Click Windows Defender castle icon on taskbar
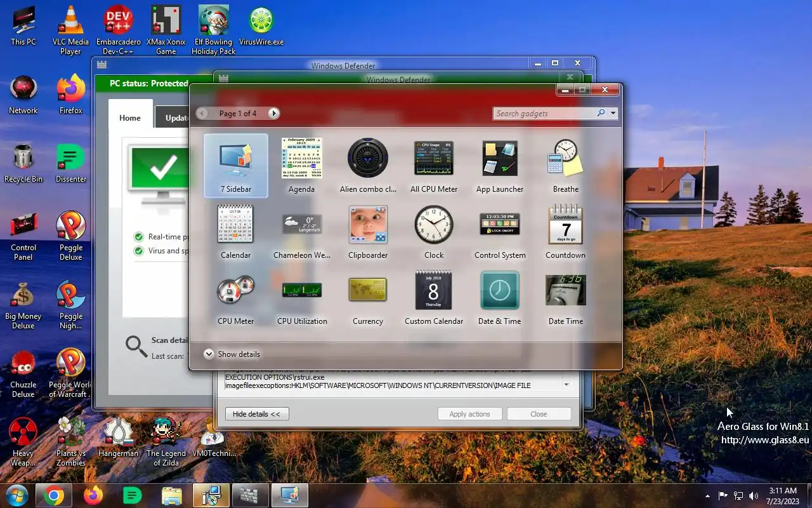Viewport: 812px width, 508px height. (x=250, y=495)
